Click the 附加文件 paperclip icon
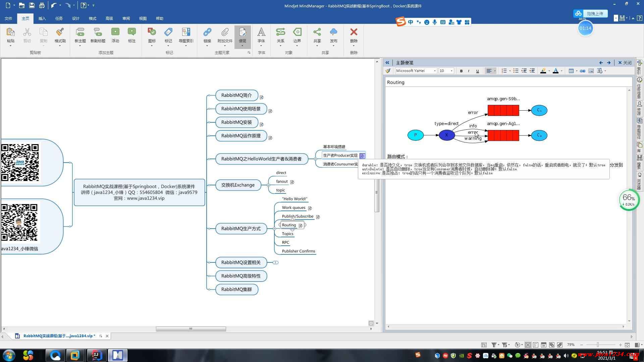The image size is (644, 362). [225, 32]
